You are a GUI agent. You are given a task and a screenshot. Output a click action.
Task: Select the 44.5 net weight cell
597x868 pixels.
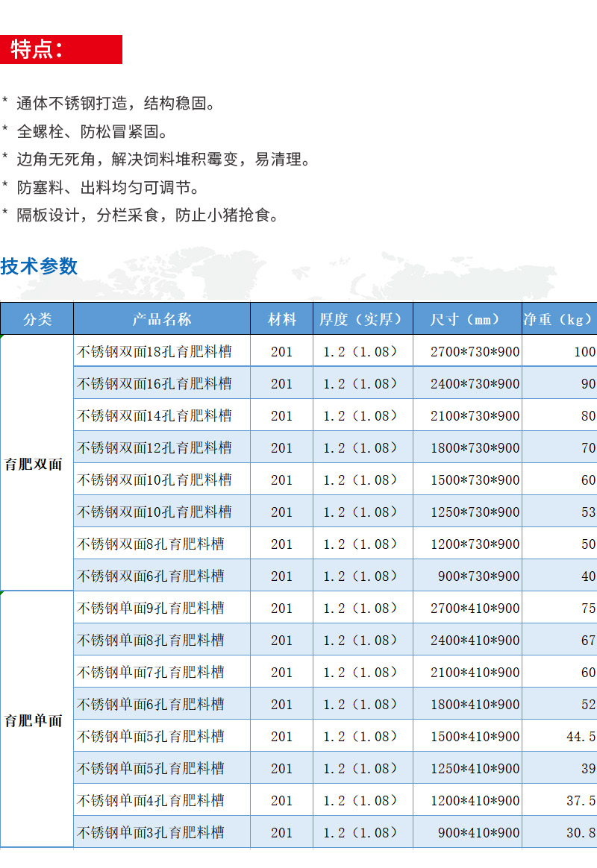(x=581, y=736)
